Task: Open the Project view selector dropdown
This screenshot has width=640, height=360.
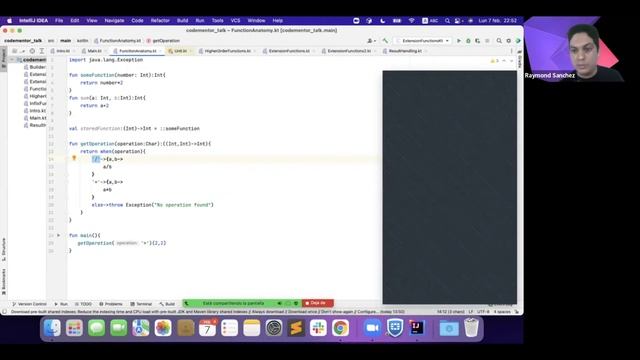Action: coord(18,51)
